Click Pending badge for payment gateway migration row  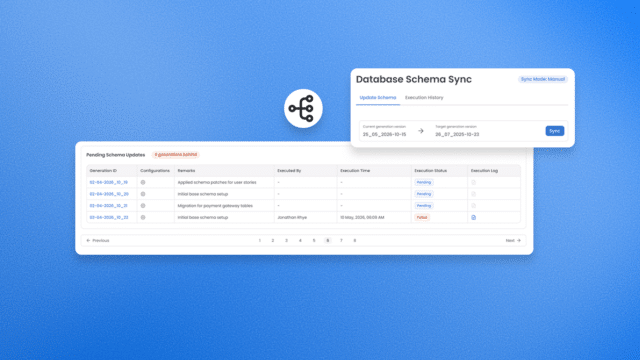click(x=424, y=206)
